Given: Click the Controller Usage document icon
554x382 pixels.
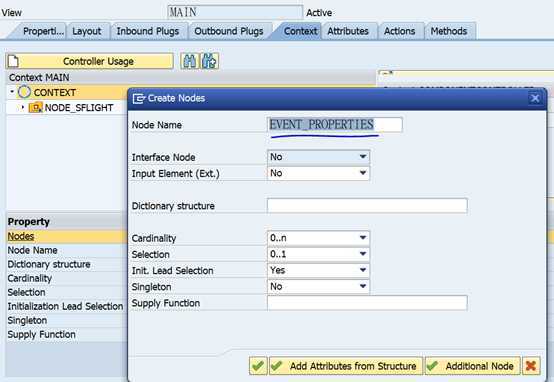Looking at the screenshot, I should pyautogui.click(x=13, y=61).
